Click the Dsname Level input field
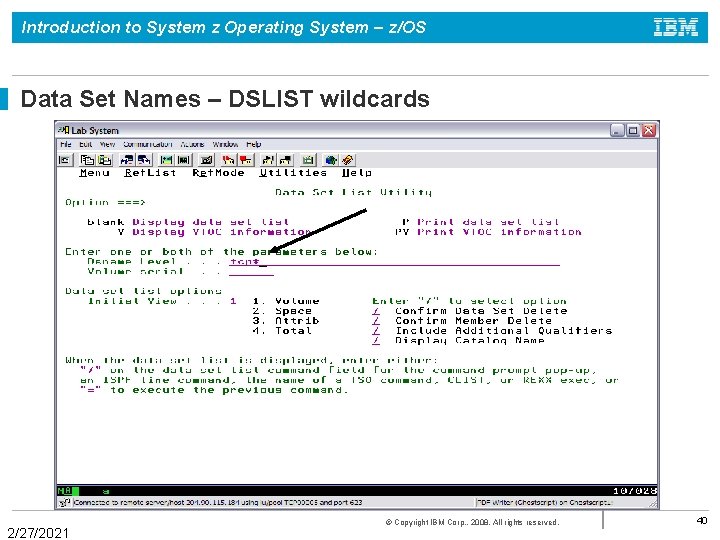The width and height of the screenshot is (720, 540). coord(394,262)
